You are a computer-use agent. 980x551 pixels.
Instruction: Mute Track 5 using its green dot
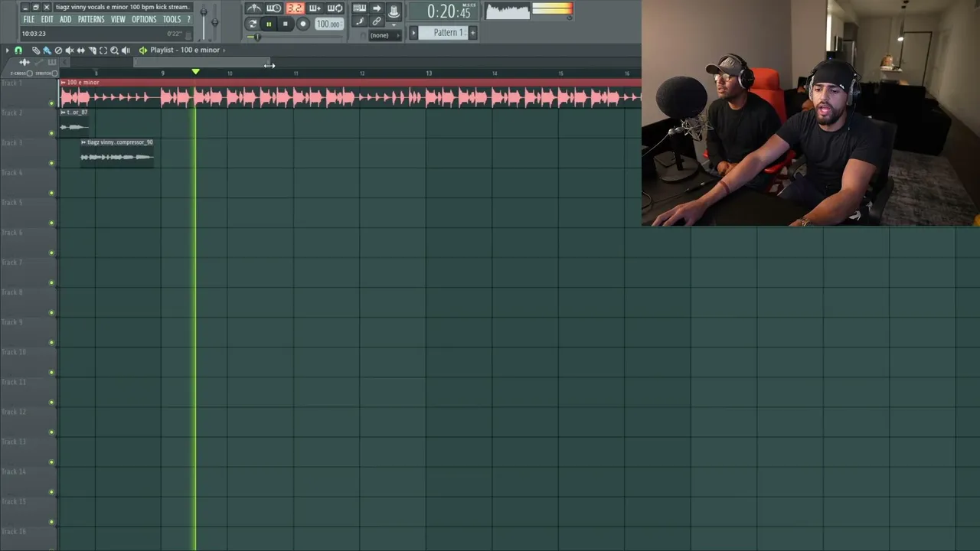point(52,223)
